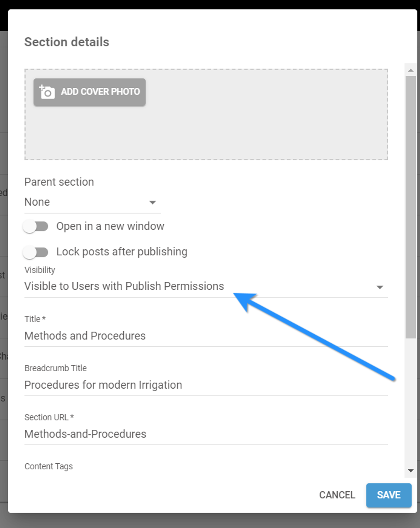This screenshot has height=528, width=420.
Task: Select the Content Tags field label
Action: (48, 466)
